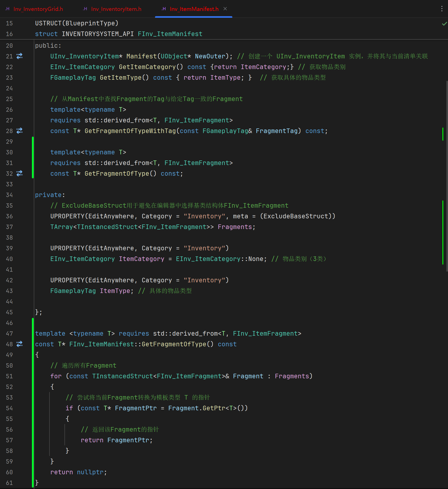Click TInstancedStruct on line 37
This screenshot has width=448, height=489.
(x=107, y=227)
